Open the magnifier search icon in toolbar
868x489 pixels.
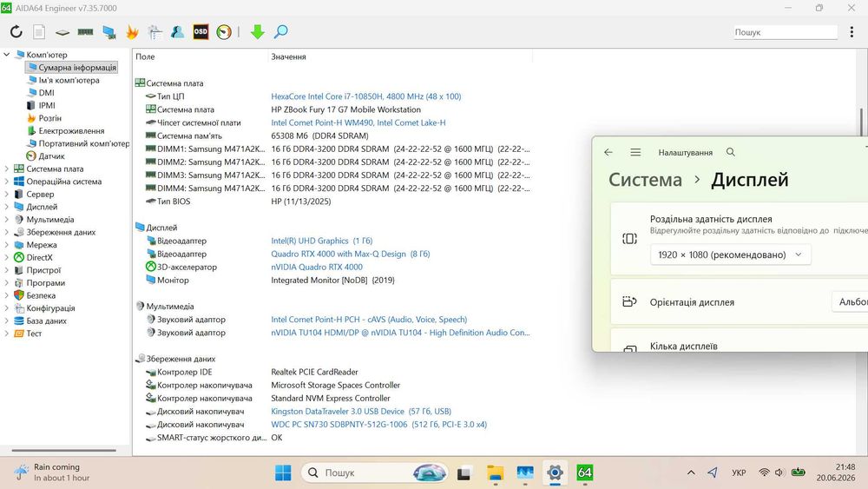(x=280, y=31)
